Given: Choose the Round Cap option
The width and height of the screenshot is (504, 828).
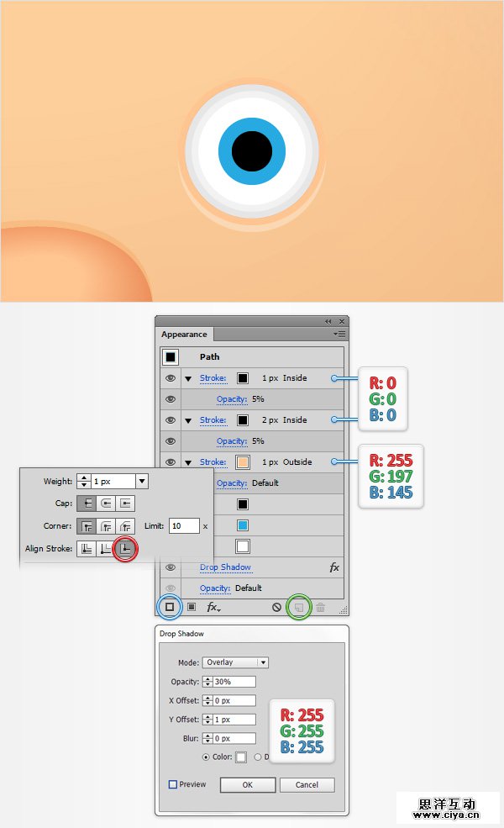Looking at the screenshot, I should point(106,504).
